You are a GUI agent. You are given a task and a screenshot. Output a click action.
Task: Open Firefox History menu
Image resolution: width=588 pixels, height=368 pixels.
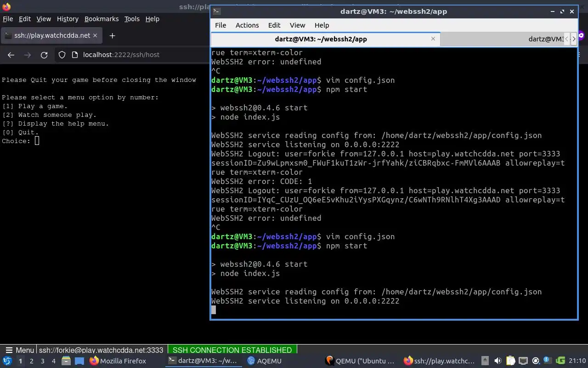pyautogui.click(x=68, y=19)
